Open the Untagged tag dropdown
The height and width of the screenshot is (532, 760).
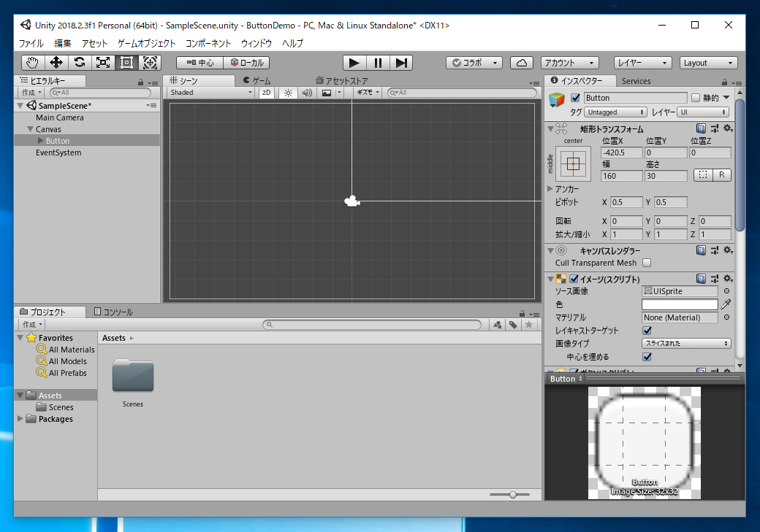(616, 112)
